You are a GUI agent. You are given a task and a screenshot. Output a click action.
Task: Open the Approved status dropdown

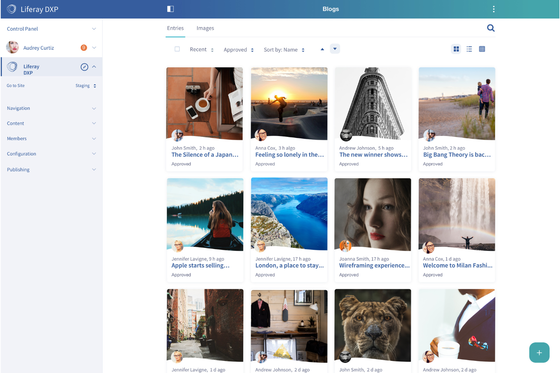(239, 50)
